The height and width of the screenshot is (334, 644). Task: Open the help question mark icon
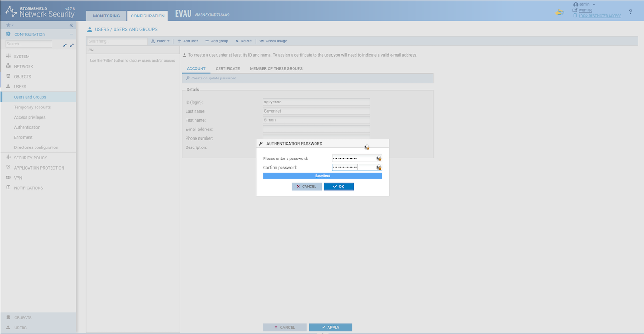coord(630,12)
